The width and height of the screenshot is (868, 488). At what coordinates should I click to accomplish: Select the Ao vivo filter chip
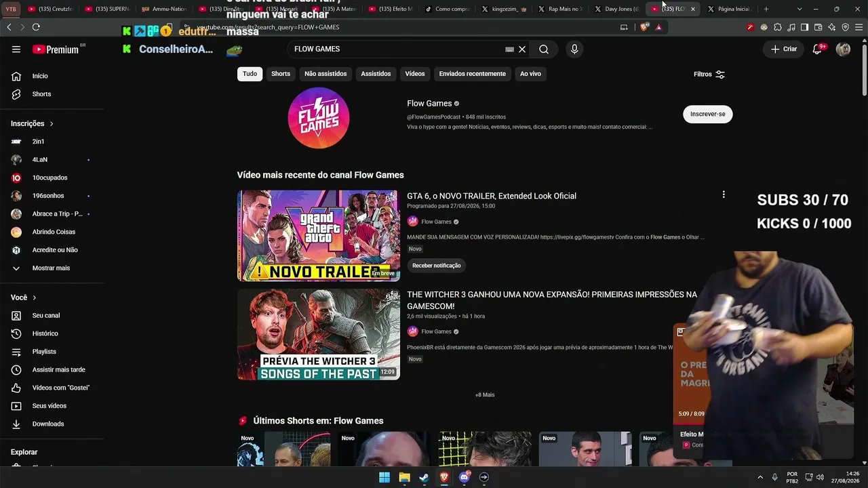coord(530,74)
